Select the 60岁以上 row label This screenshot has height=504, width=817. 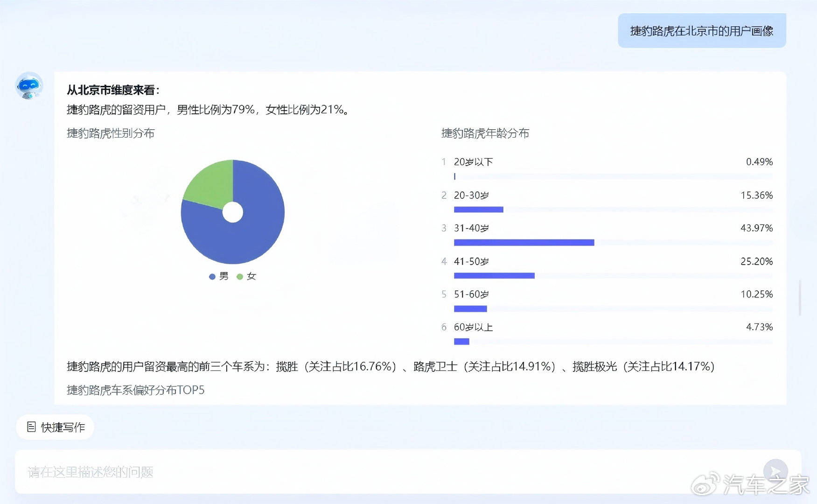pyautogui.click(x=474, y=327)
